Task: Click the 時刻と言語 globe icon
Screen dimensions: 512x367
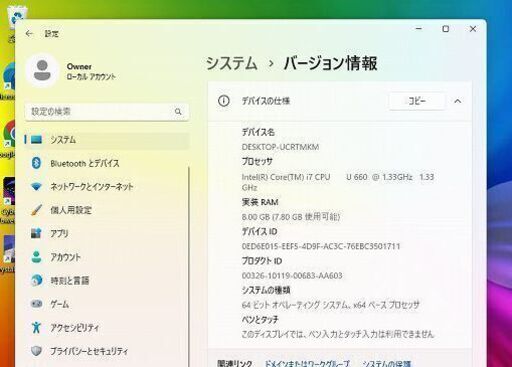Action: click(36, 280)
